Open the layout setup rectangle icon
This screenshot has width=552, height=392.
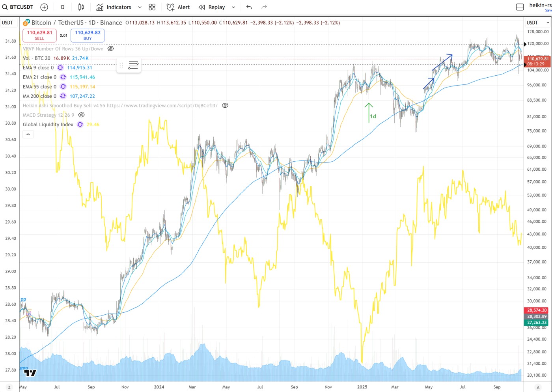point(520,7)
